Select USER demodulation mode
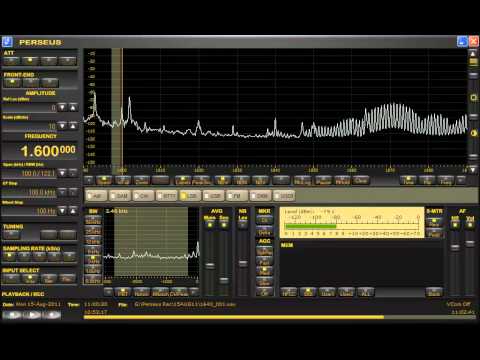The height and width of the screenshot is (360, 480). tap(284, 196)
